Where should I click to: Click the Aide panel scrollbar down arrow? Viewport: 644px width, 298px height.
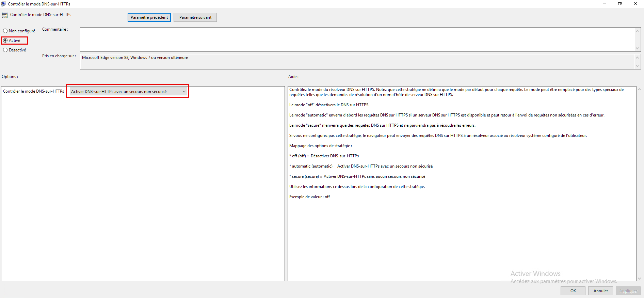tap(639, 278)
